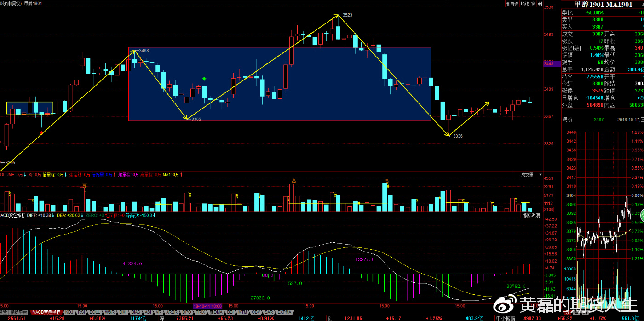Click the 3362 trough price label

[196, 119]
